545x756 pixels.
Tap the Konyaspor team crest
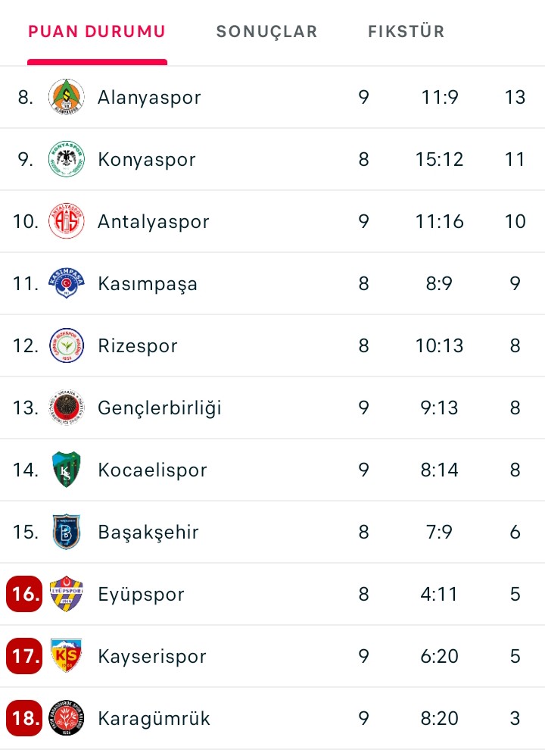coord(67,159)
